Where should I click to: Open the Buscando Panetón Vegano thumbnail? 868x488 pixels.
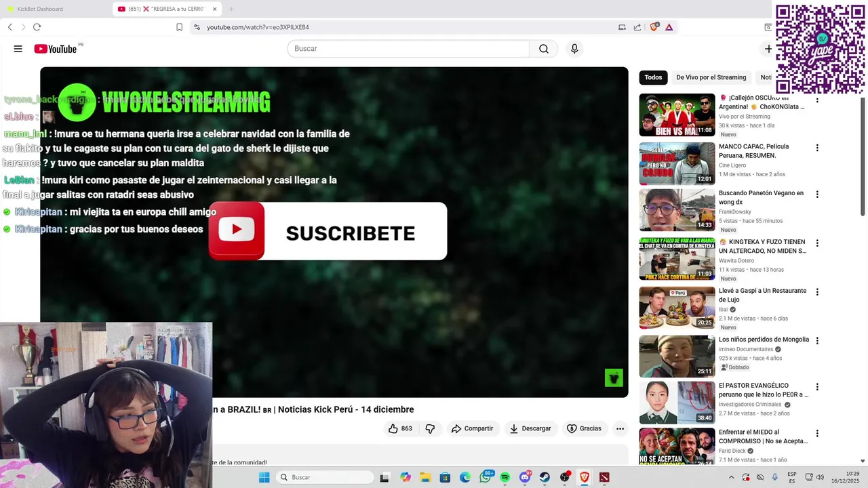coord(677,209)
